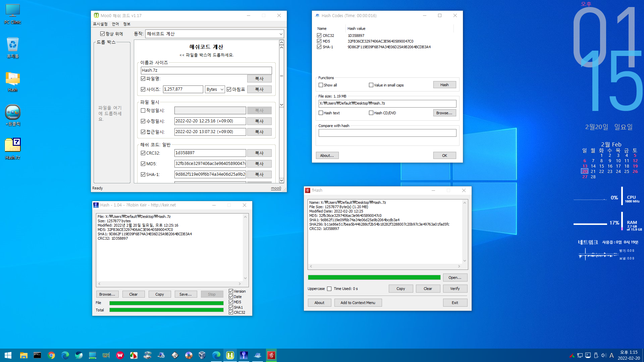Uncheck Version checkbox in Hash 1.04
Viewport: 644px width, 362px height.
(x=231, y=291)
